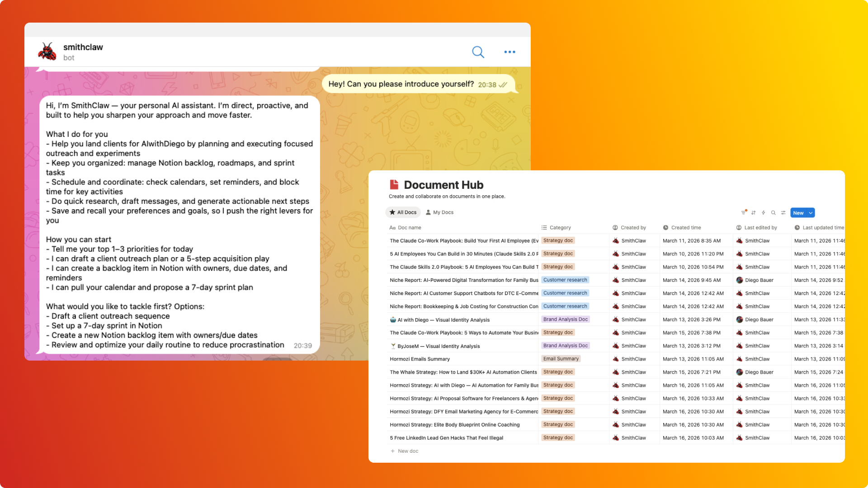Viewport: 868px width, 488px height.
Task: Open the Category column header menu
Action: tap(560, 228)
